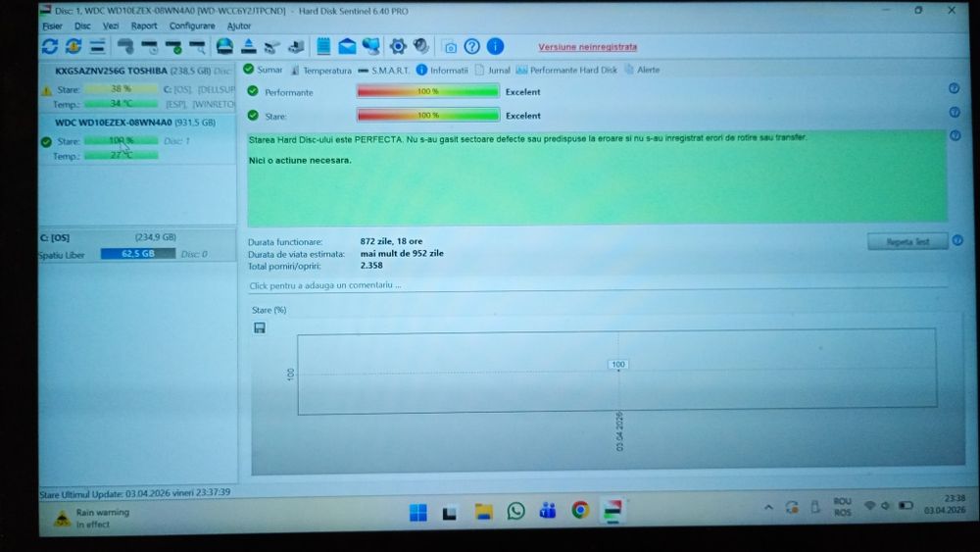980x552 pixels.
Task: Click the refresh-with-warning toolbar icon
Action: coord(73,46)
